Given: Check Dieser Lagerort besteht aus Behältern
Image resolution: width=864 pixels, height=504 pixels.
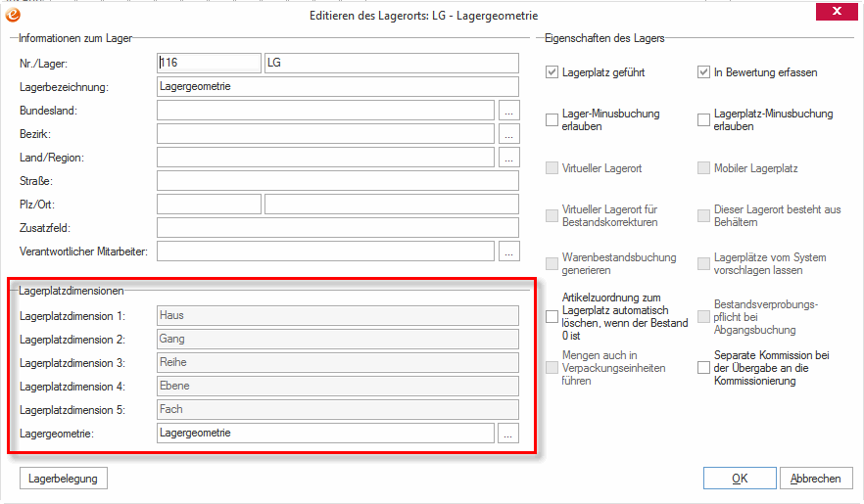Looking at the screenshot, I should pos(703,215).
